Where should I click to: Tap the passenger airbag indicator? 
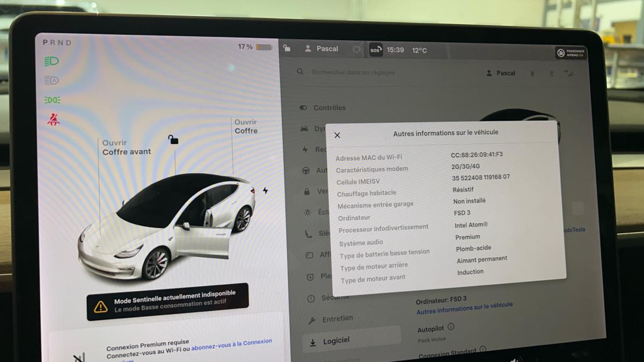(x=571, y=53)
